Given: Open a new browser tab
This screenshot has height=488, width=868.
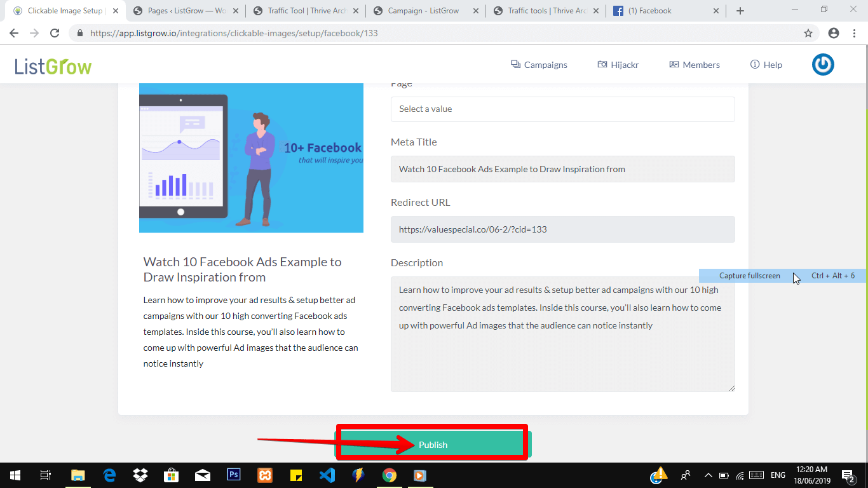Looking at the screenshot, I should tap(740, 11).
